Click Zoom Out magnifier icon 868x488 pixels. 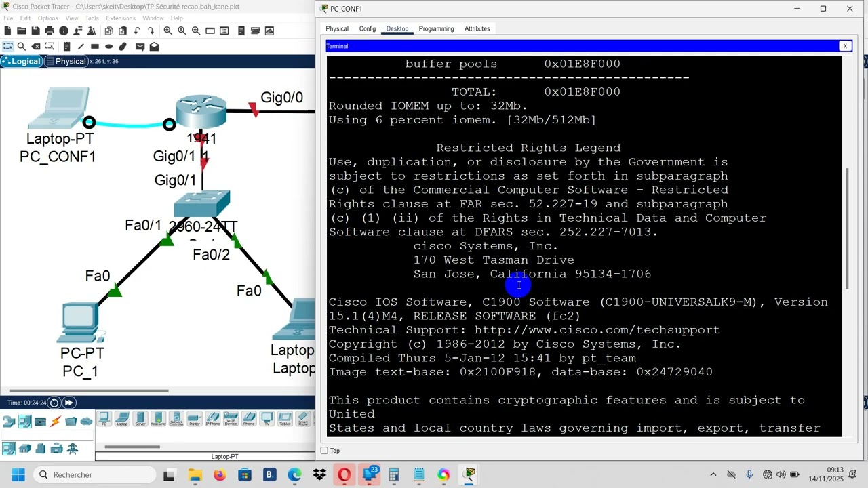point(196,30)
